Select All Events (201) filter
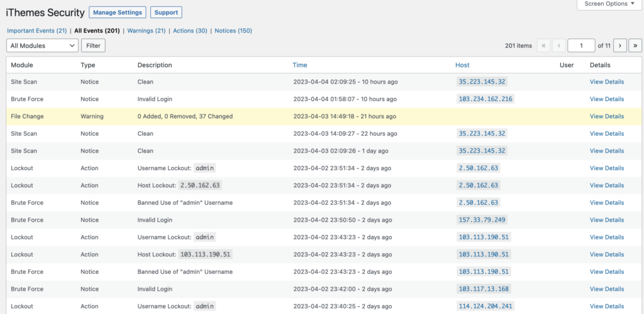The image size is (644, 314). (97, 31)
